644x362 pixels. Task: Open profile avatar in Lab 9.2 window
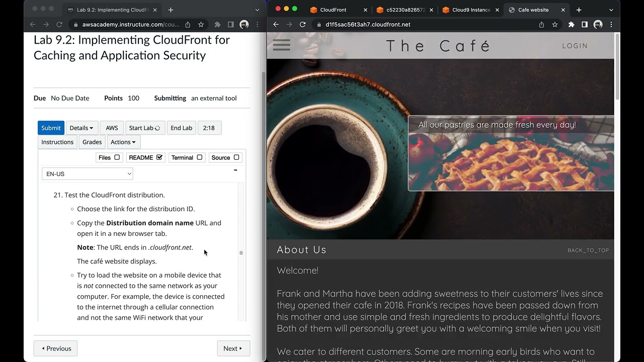click(244, 24)
